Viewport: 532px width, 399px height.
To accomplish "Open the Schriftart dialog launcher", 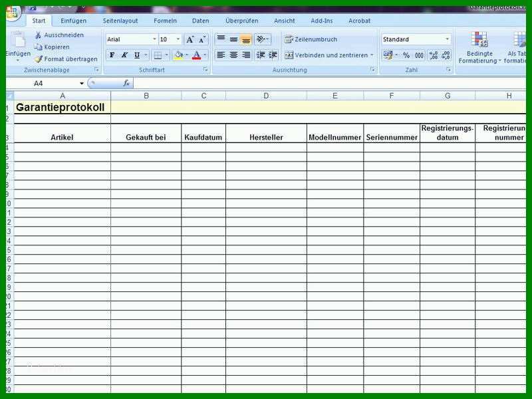I will point(205,70).
